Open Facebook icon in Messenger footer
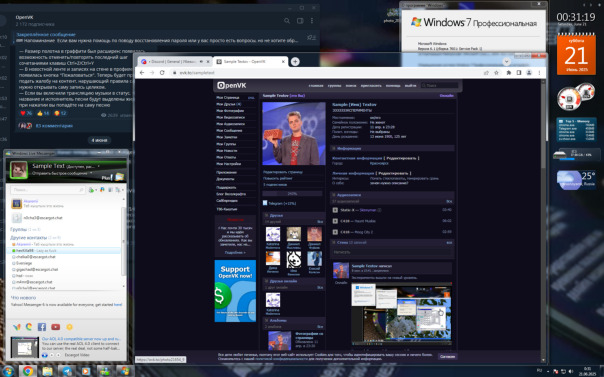 (x=42, y=327)
